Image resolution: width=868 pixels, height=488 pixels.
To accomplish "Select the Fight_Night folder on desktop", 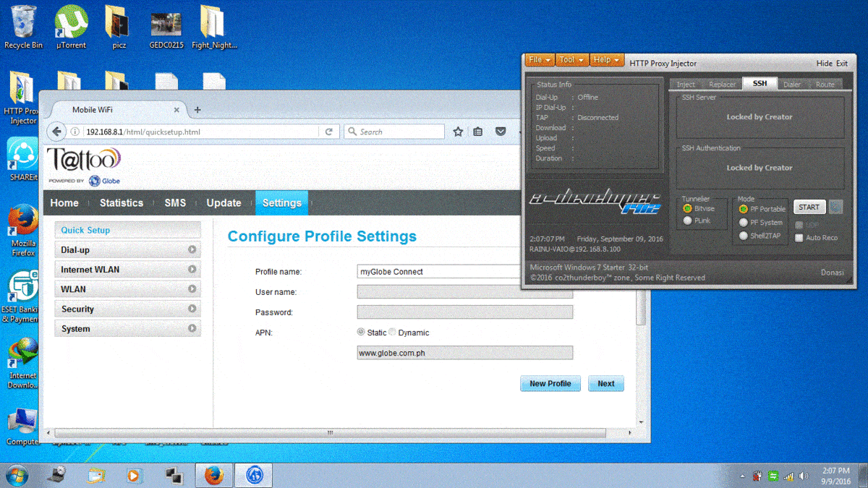I will click(x=215, y=27).
